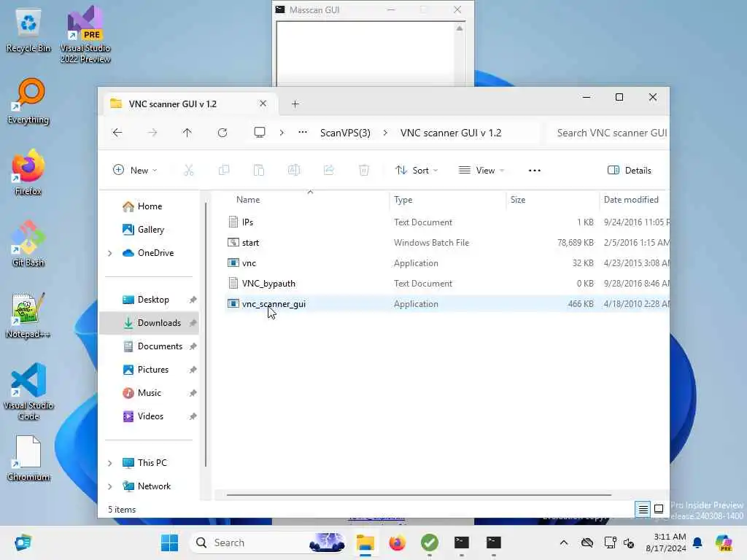Expand the This PC tree node
Screen dimensions: 747x560
coord(110,463)
